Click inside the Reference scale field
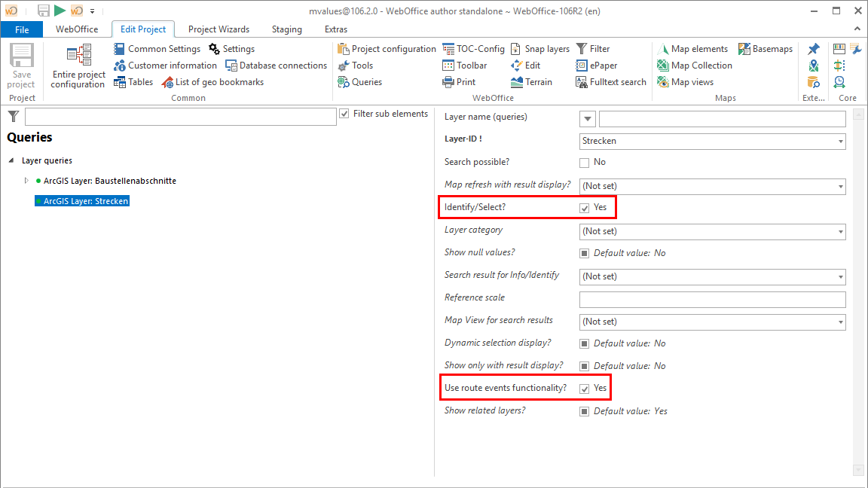868x488 pixels. tap(712, 299)
